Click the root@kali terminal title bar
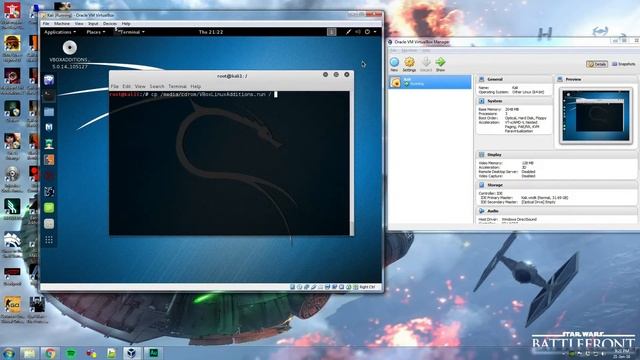 pyautogui.click(x=231, y=76)
